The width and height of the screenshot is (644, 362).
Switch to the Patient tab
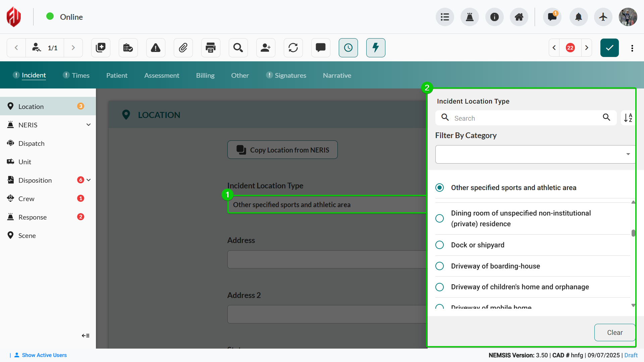[117, 75]
